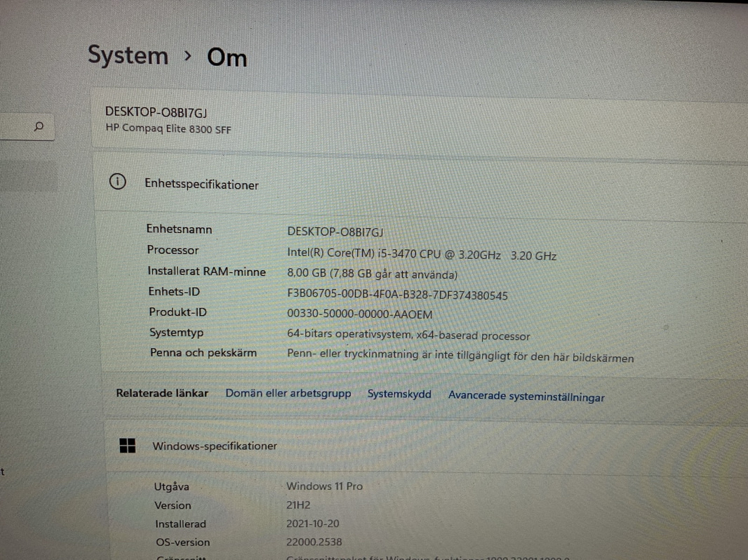This screenshot has height=560, width=748.
Task: Select the F3B06705 device ID value
Action: (397, 294)
